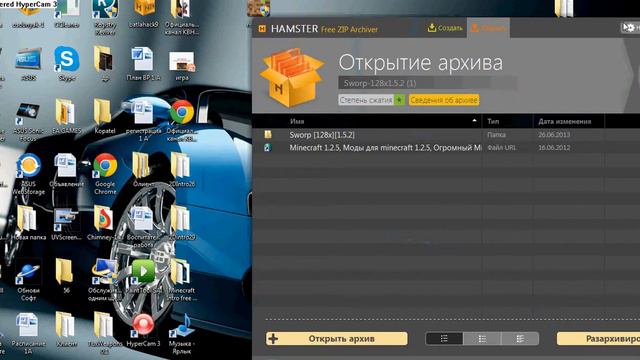Click the Hamster logo icon in title bar
Viewport: 640px width, 360px height.
point(262,29)
